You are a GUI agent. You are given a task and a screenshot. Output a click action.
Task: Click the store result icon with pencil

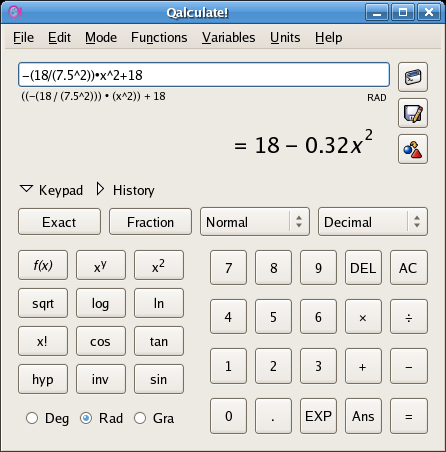point(413,113)
